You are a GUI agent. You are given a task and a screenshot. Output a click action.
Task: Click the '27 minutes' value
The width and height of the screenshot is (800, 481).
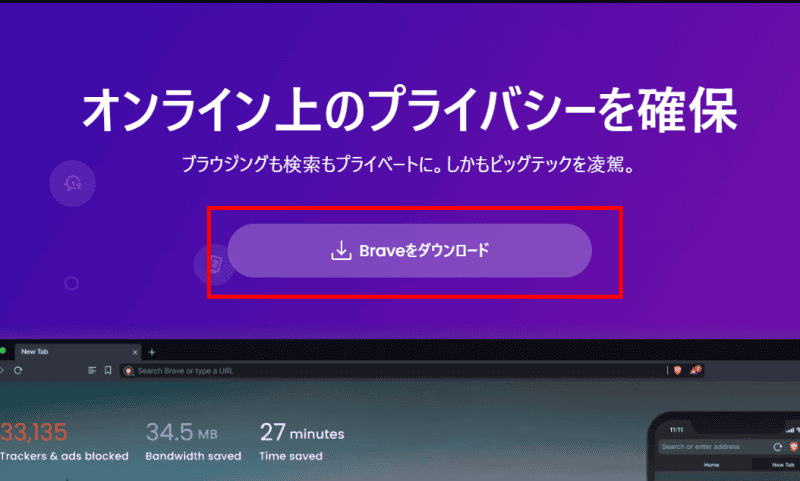coord(302,433)
